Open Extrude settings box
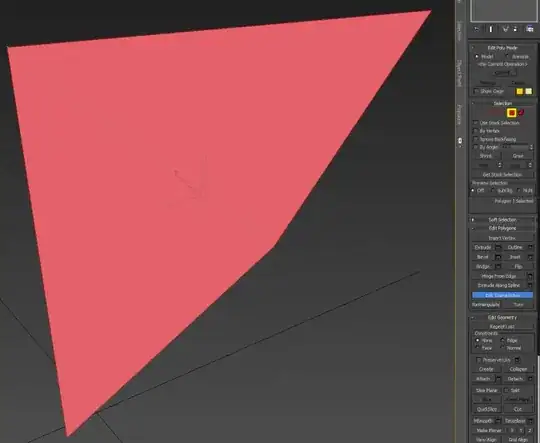The image size is (540, 443). click(x=498, y=247)
